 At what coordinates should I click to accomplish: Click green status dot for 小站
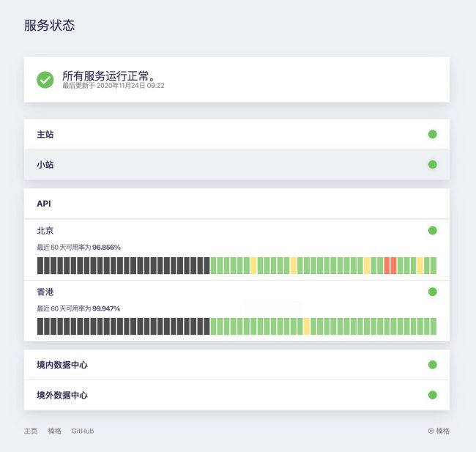coord(432,164)
